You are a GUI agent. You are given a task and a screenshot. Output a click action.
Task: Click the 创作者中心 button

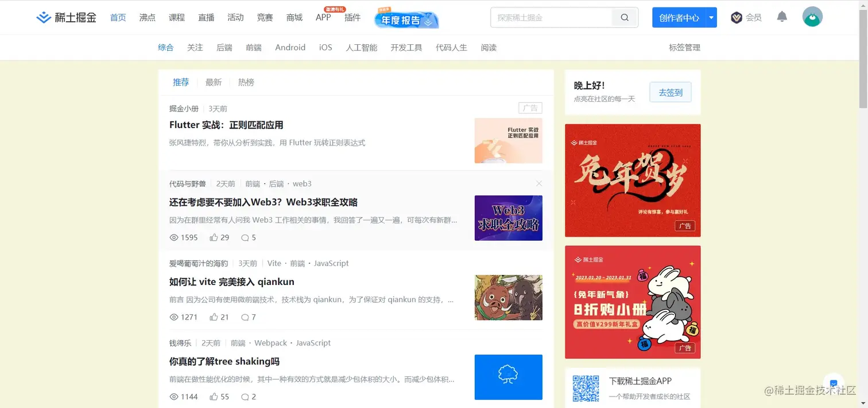coord(679,18)
